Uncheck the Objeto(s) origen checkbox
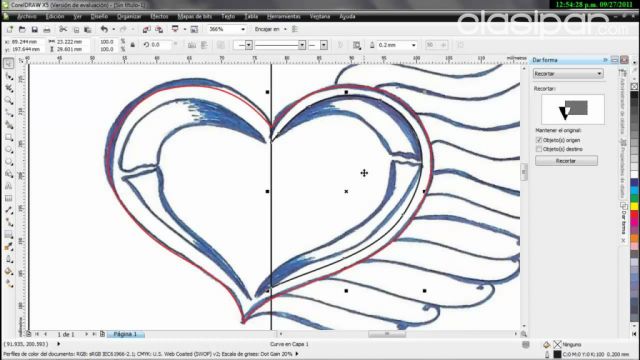Image resolution: width=640 pixels, height=360 pixels. point(539,140)
